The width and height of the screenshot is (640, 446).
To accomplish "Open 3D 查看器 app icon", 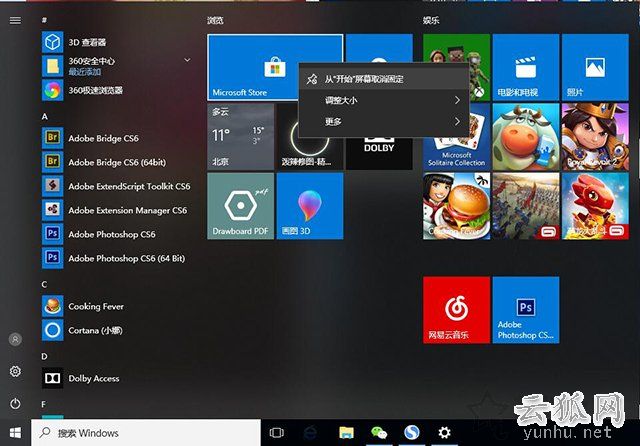I will tap(53, 42).
